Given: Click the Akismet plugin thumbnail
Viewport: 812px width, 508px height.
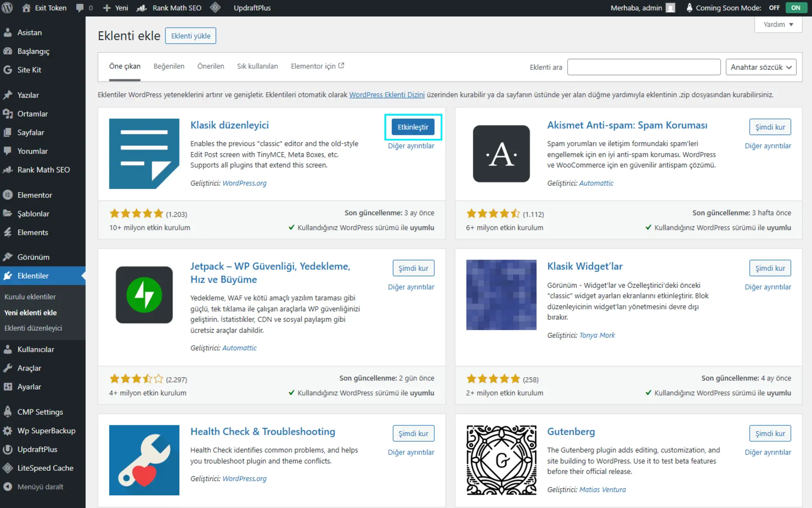Looking at the screenshot, I should pos(501,154).
